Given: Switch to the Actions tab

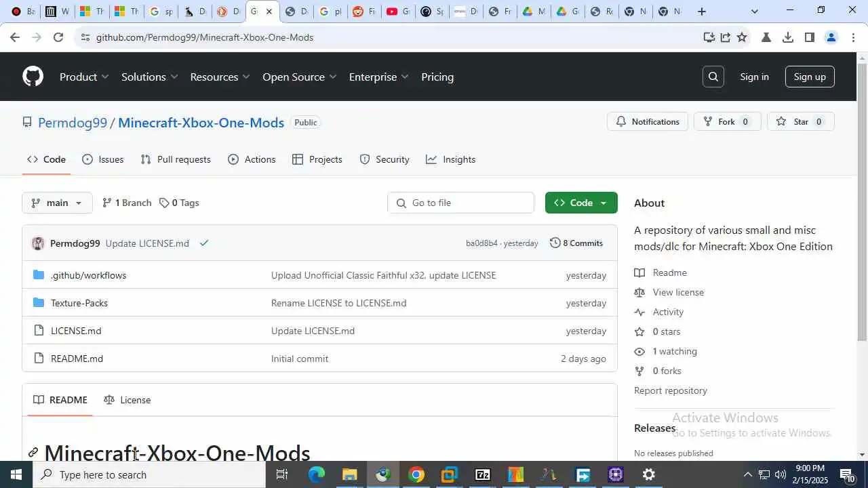Looking at the screenshot, I should click(x=252, y=159).
